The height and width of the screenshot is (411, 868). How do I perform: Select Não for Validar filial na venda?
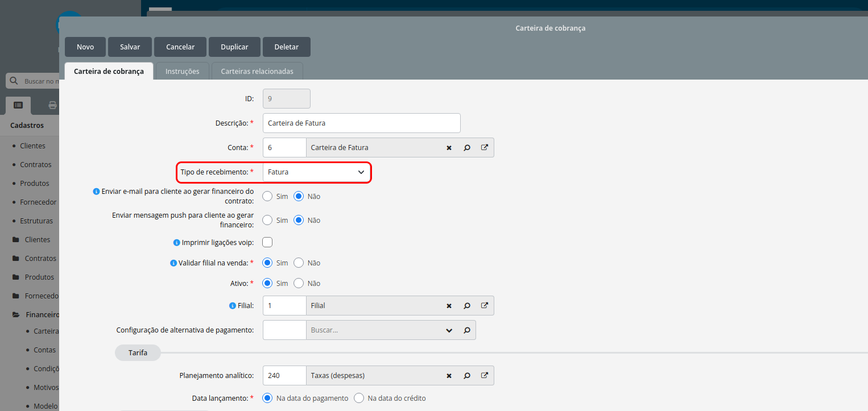click(x=299, y=263)
